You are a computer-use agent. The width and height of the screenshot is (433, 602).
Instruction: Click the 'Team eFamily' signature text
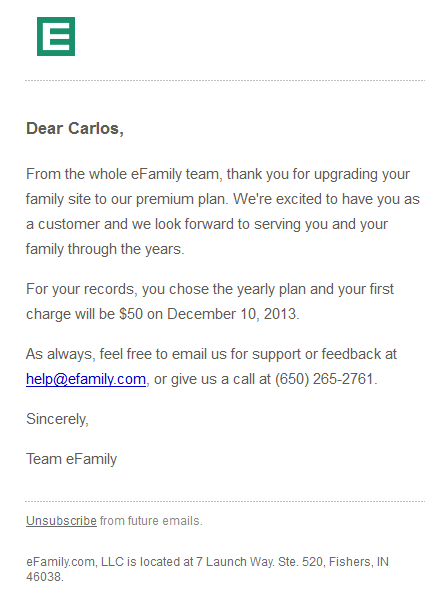pos(71,459)
